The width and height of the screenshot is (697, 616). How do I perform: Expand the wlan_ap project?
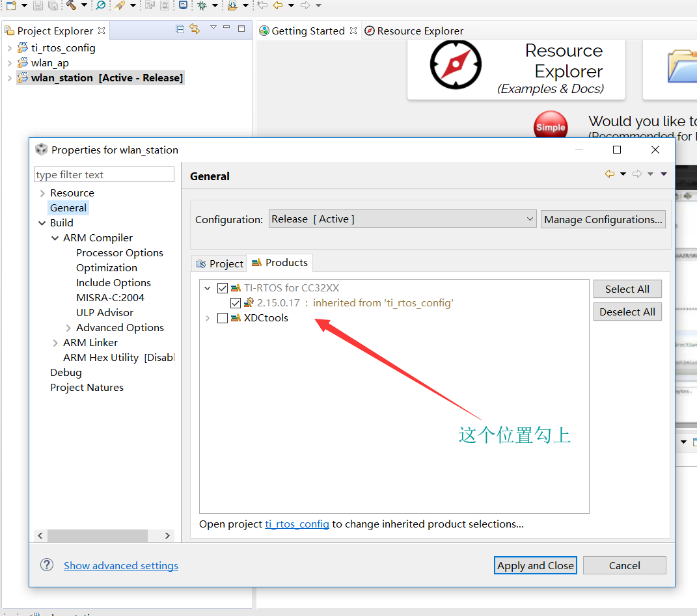(10, 63)
